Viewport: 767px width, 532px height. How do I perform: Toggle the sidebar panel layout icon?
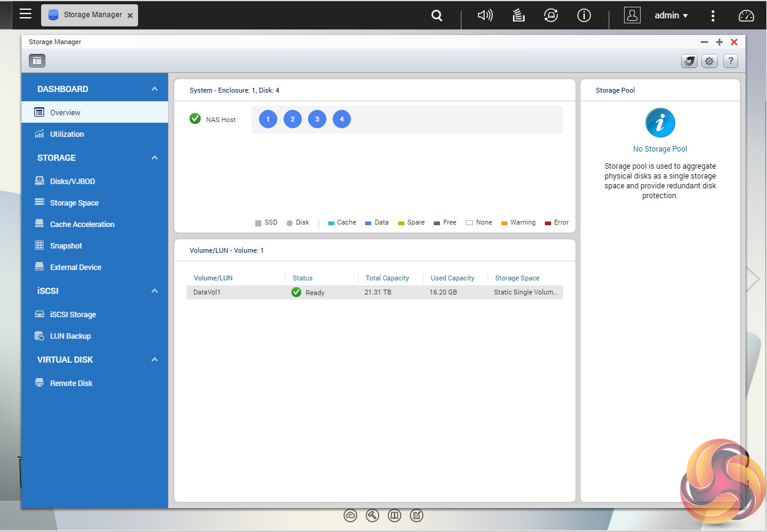point(37,61)
